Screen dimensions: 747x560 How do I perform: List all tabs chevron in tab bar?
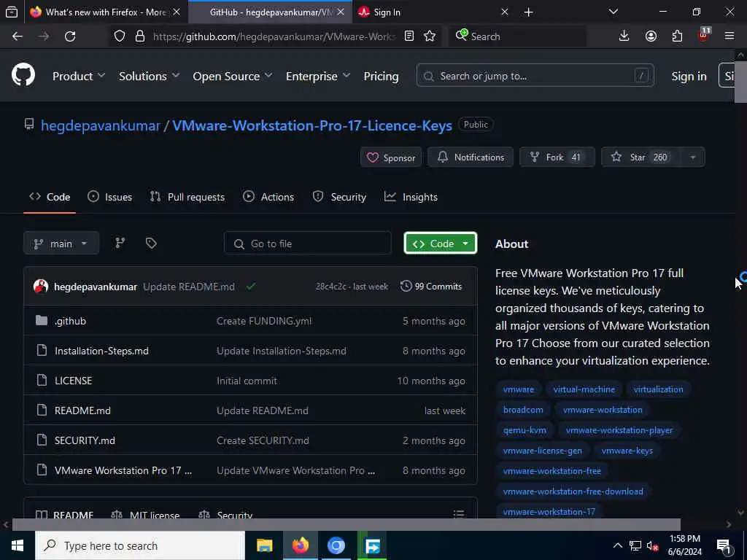[613, 12]
